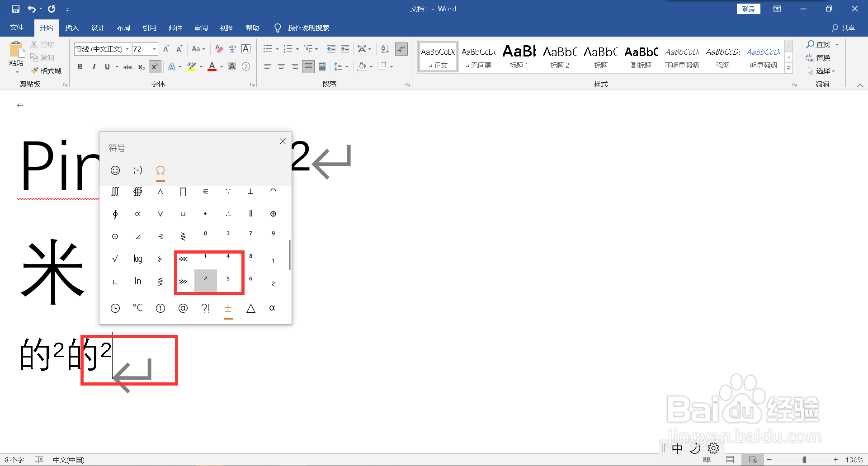This screenshot has height=466, width=868.
Task: Open the highlight color dropdown arrow
Action: pyautogui.click(x=201, y=66)
